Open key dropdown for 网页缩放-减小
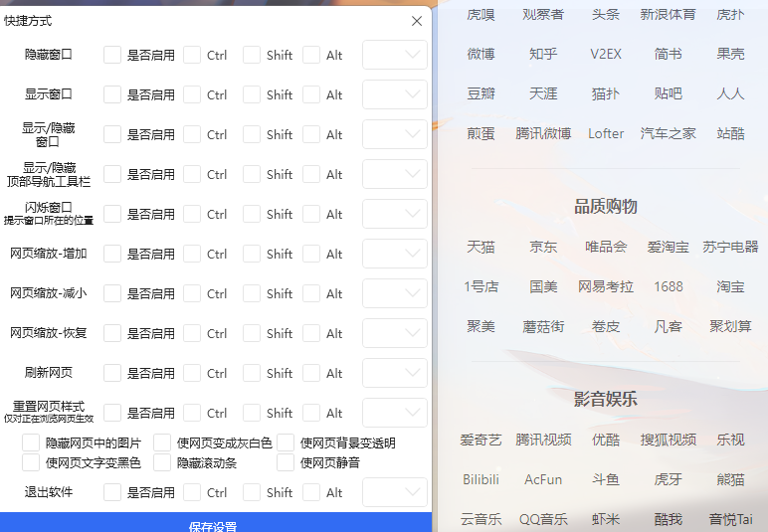The height and width of the screenshot is (532, 768). point(395,293)
